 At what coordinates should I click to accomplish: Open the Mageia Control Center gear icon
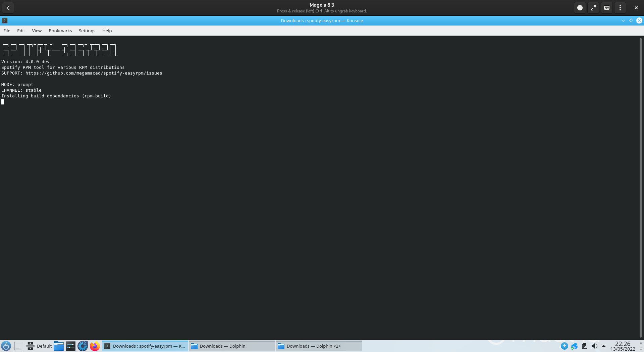pyautogui.click(x=83, y=346)
